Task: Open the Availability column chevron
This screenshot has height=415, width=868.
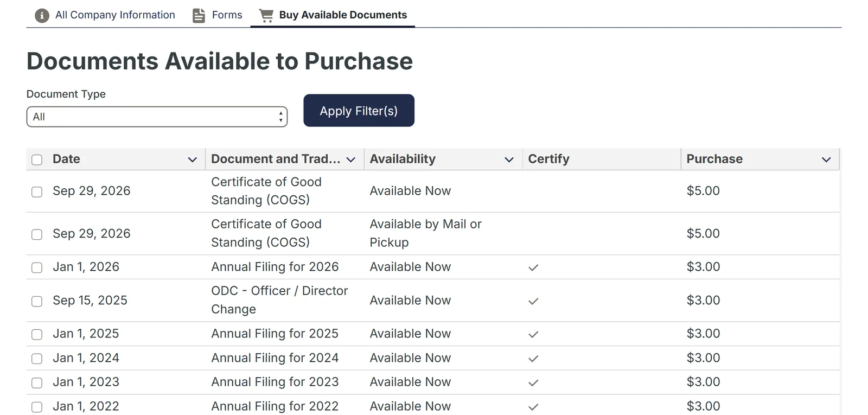Action: click(509, 159)
